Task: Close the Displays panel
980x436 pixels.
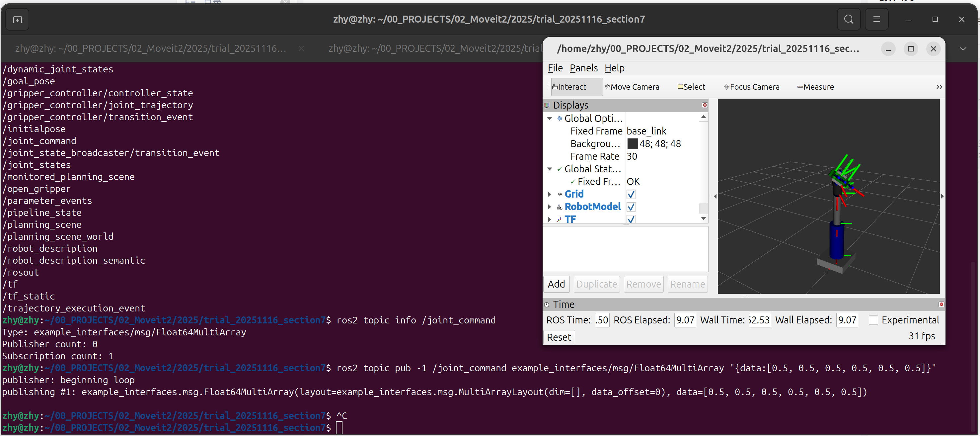Action: 704,105
